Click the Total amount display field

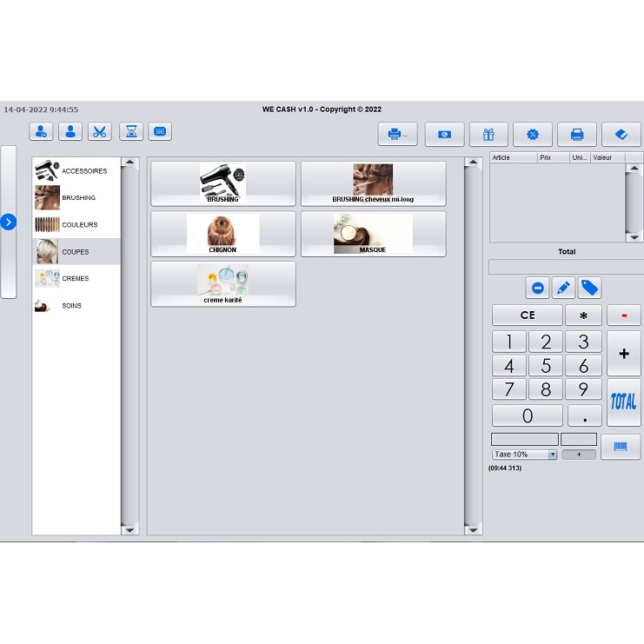point(567,267)
